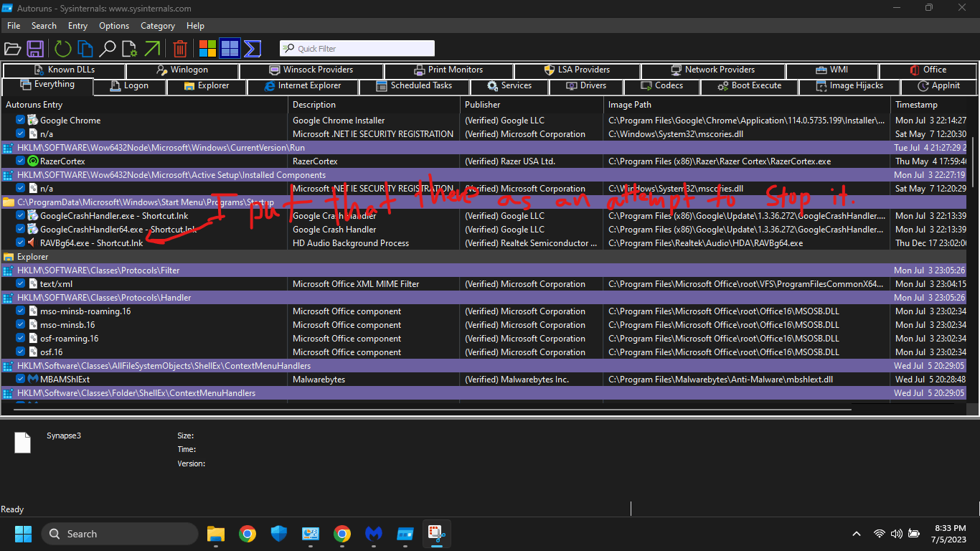This screenshot has height=551, width=980.
Task: Open the Help menu
Action: pos(195,26)
